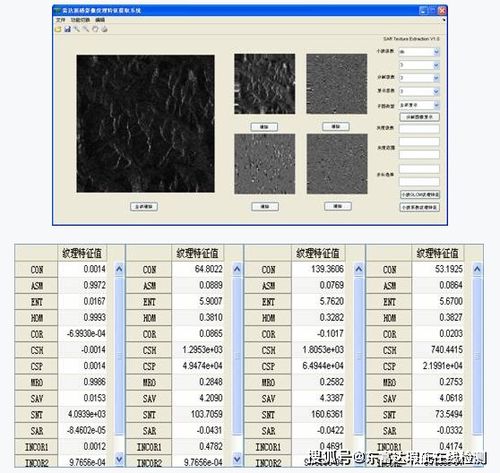
Task: Click scroll-down arrow of the table containing 0.9972
Action: click(x=119, y=459)
